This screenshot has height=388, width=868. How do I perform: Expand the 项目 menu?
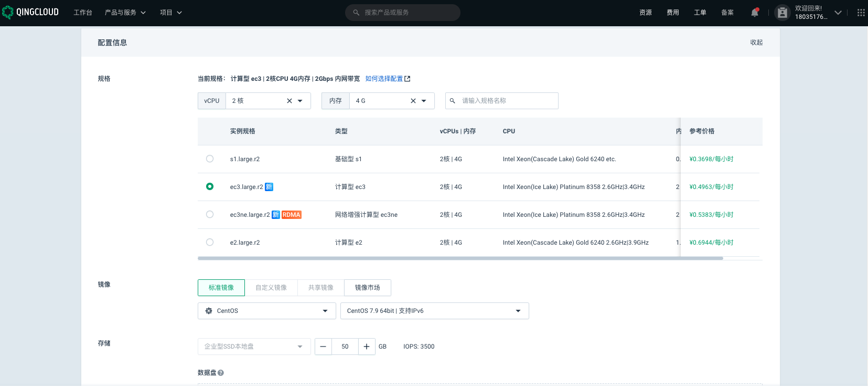click(x=171, y=13)
